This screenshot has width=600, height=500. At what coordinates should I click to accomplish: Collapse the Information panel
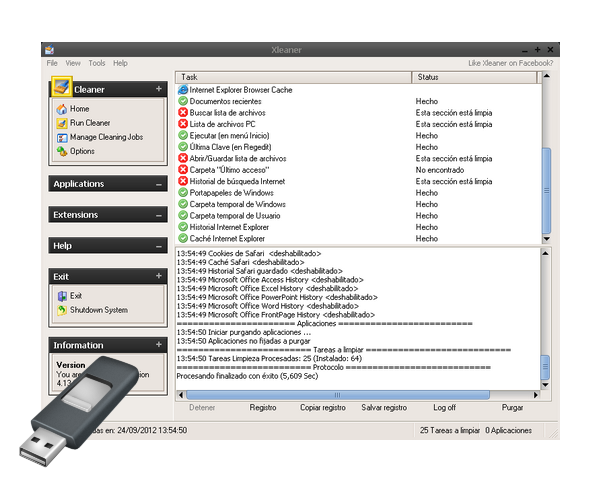tap(159, 345)
